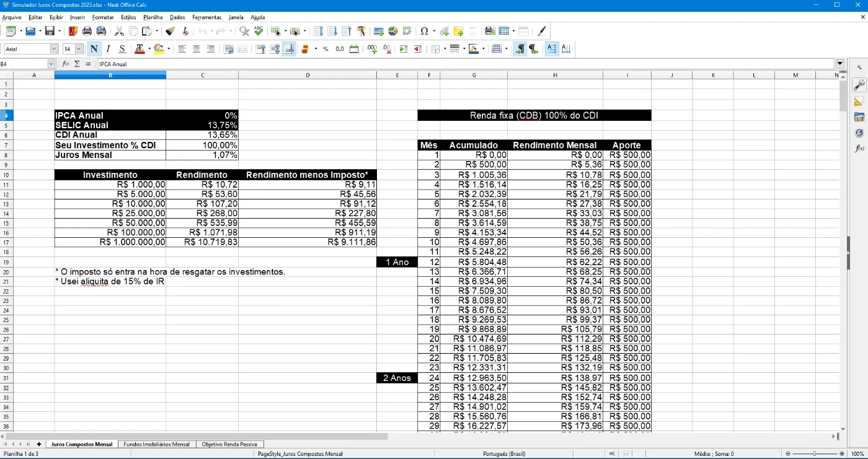Open sidebar Gallery icon

[859, 117]
